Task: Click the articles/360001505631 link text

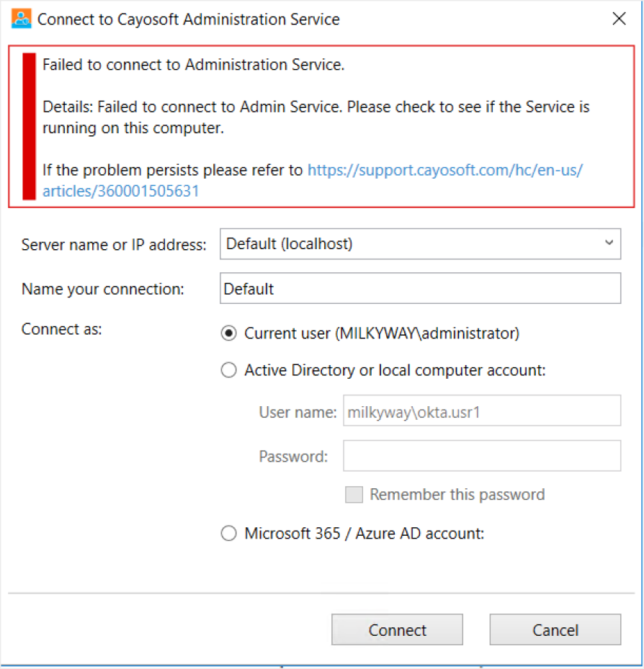Action: pos(121,191)
